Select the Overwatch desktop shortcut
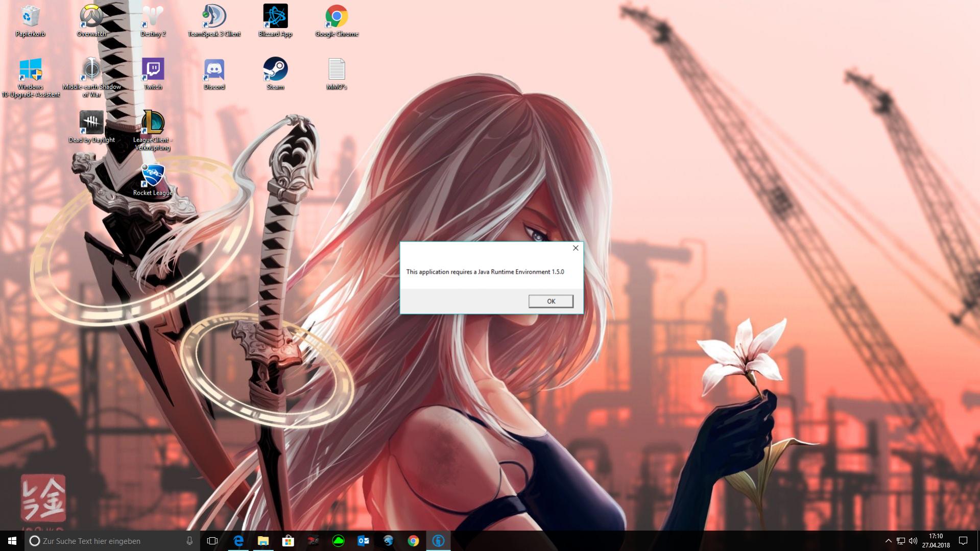Viewport: 980px width, 551px height. pyautogui.click(x=91, y=21)
